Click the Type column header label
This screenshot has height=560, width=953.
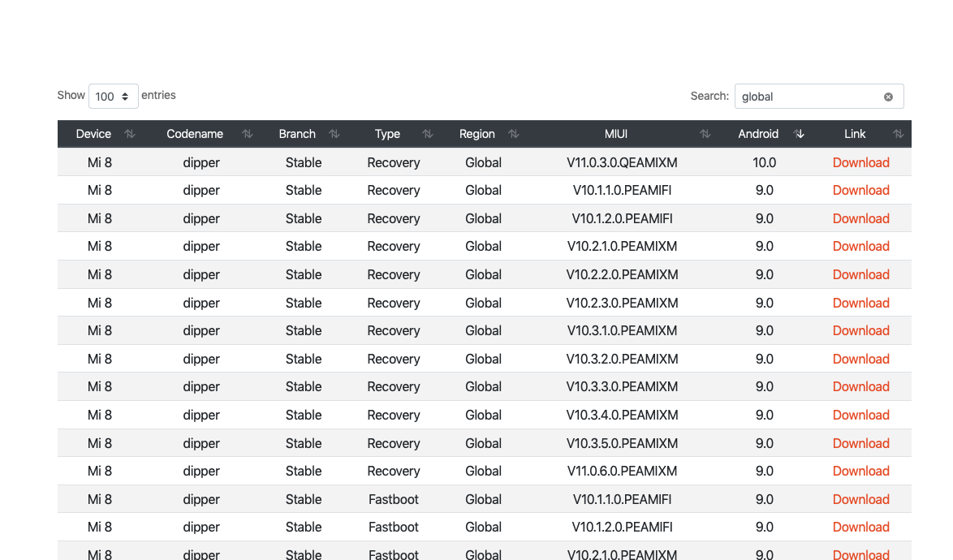click(387, 134)
